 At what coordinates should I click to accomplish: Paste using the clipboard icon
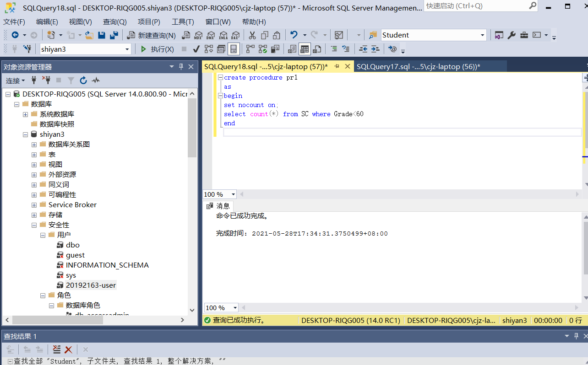coord(277,35)
